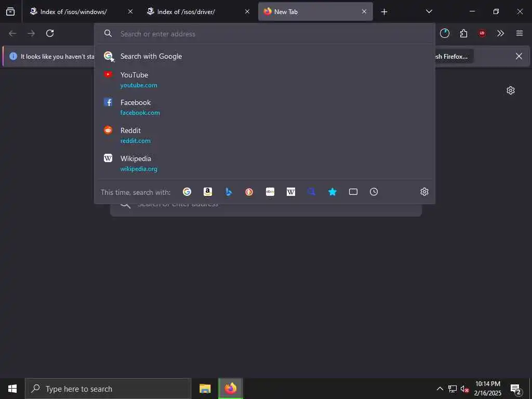Open the Facebook suggestion
Viewport: 532px width, 399px height.
point(264,107)
